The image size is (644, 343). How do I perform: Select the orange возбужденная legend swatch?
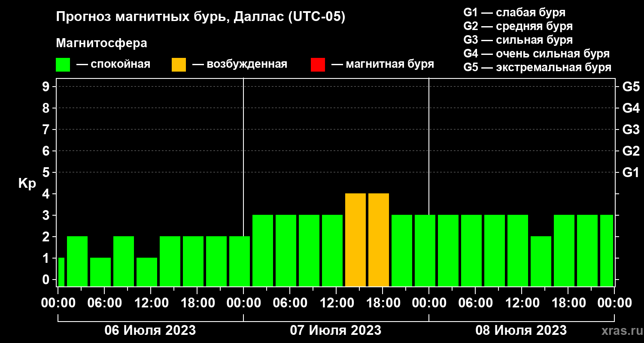click(x=179, y=65)
